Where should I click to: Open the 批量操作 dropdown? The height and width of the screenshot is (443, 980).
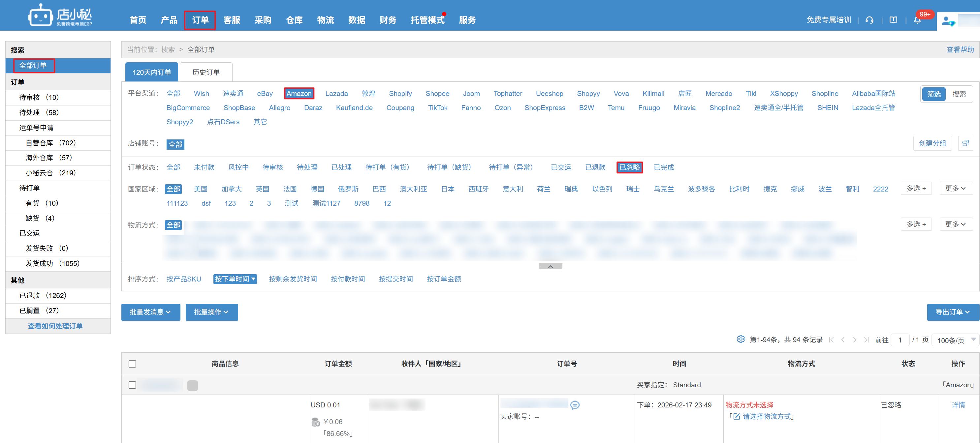(211, 312)
